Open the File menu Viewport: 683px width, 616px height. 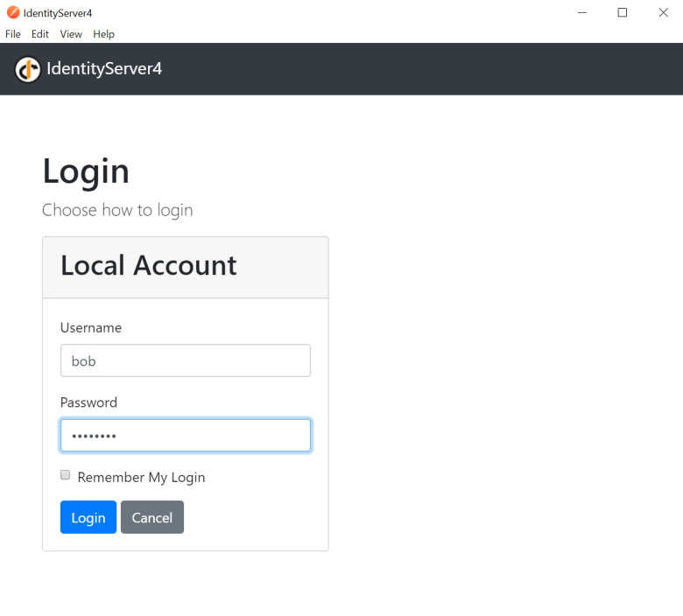coord(13,34)
